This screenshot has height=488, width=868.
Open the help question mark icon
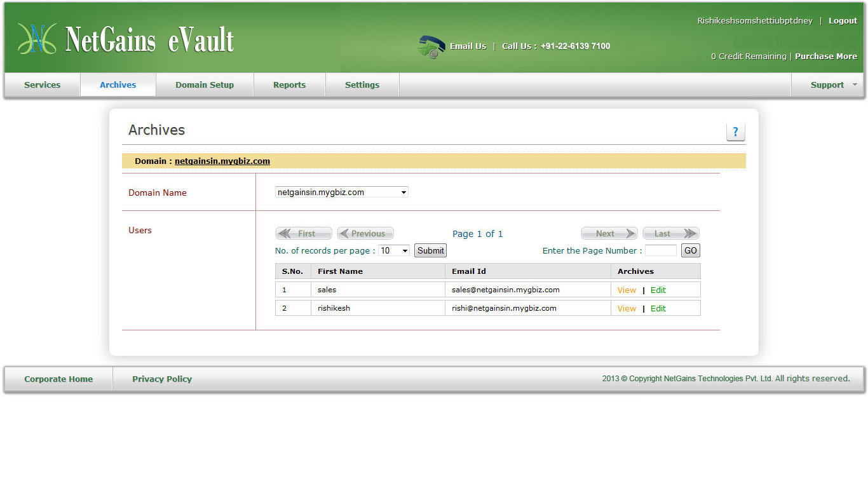pos(735,132)
